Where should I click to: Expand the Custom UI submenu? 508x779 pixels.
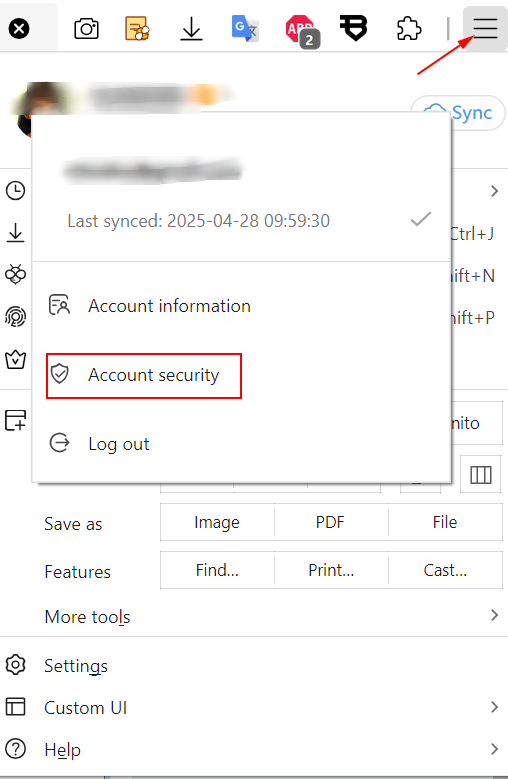click(x=254, y=707)
